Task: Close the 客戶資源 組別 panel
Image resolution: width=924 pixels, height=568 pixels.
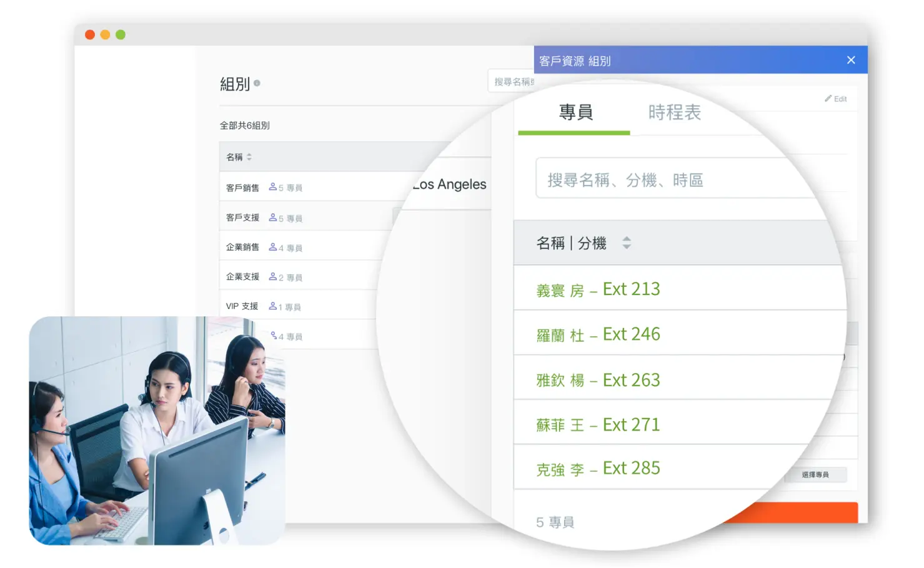Action: 851,60
